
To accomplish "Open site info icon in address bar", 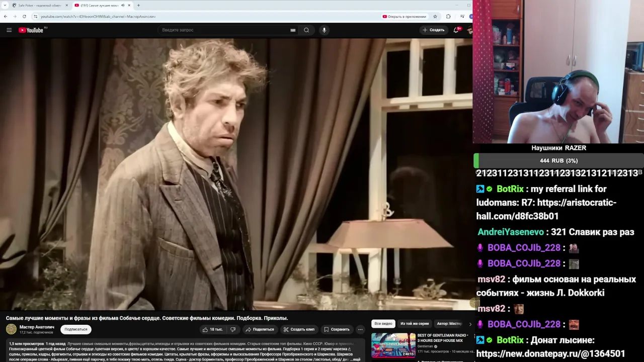I will (x=35, y=17).
